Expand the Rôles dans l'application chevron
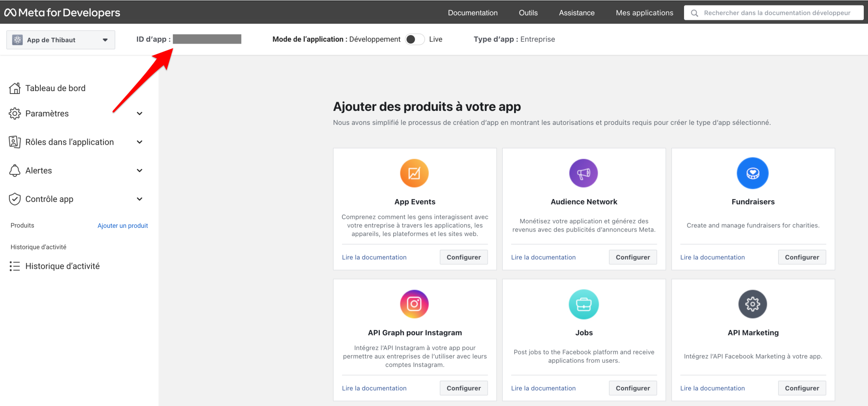This screenshot has height=406, width=868. [139, 142]
